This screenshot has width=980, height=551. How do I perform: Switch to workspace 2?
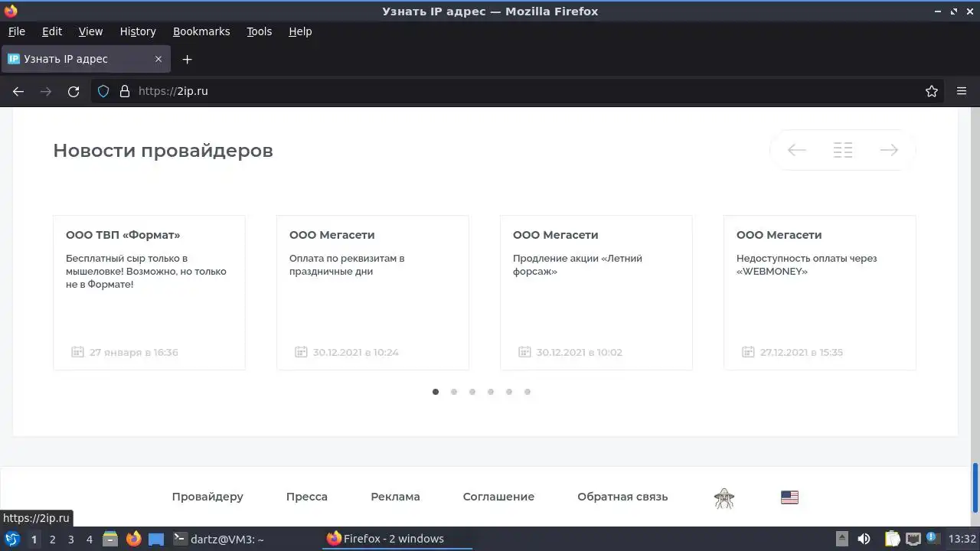52,540
